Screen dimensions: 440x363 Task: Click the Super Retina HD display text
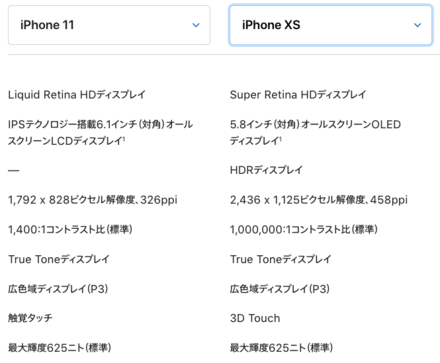[298, 95]
